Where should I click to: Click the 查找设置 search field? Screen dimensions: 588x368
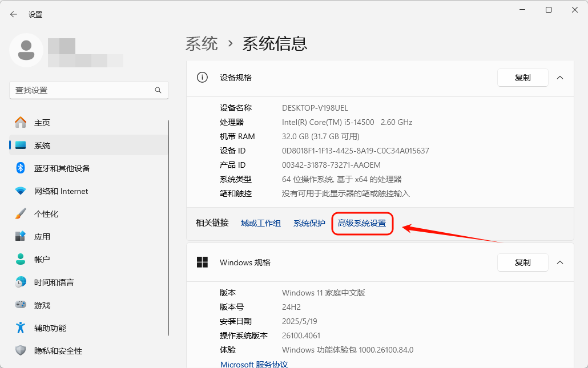[x=89, y=90]
